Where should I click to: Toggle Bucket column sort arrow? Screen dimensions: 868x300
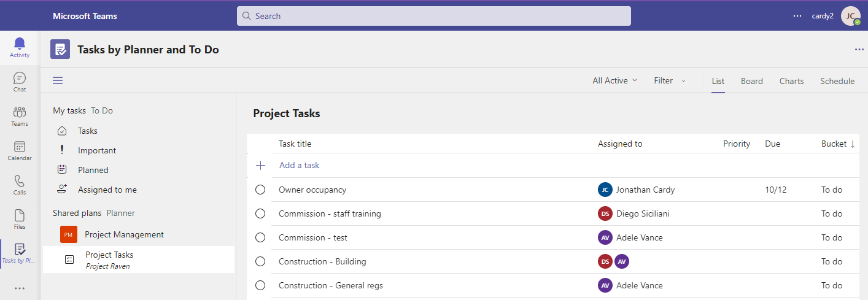853,144
